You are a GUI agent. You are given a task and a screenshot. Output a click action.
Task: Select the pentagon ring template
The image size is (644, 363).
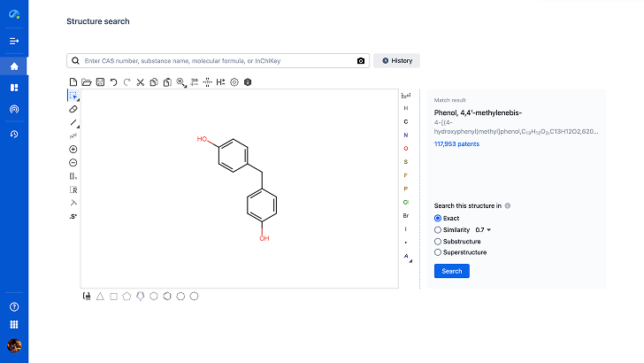pos(126,297)
